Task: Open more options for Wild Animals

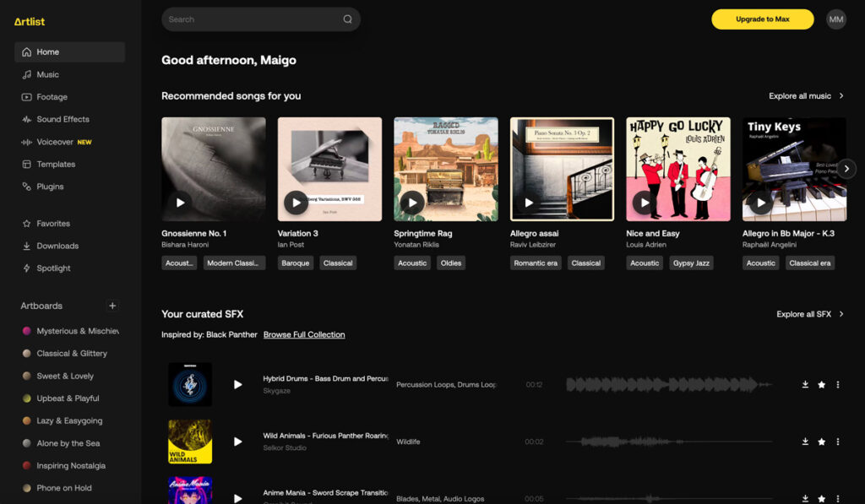Action: coord(837,442)
